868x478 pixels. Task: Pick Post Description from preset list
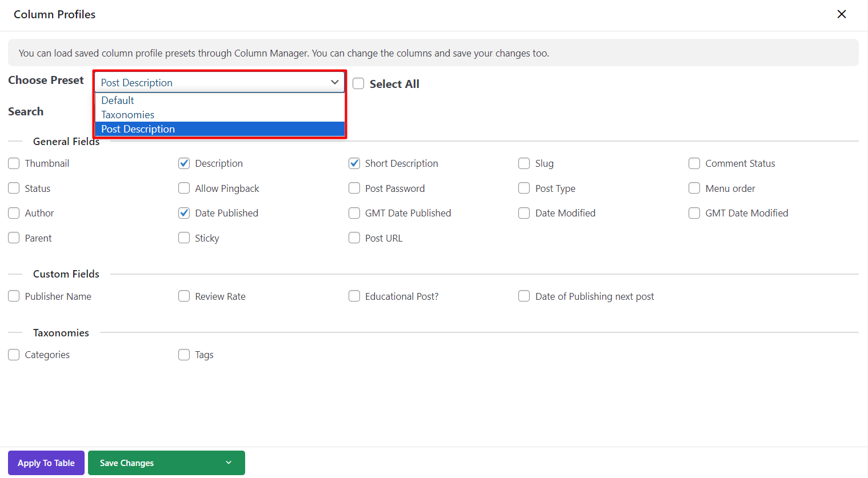click(x=138, y=129)
